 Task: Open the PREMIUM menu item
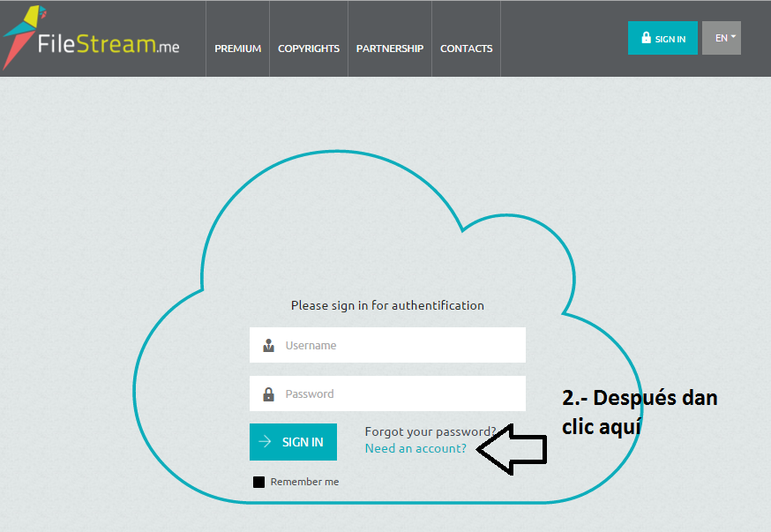pyautogui.click(x=237, y=49)
